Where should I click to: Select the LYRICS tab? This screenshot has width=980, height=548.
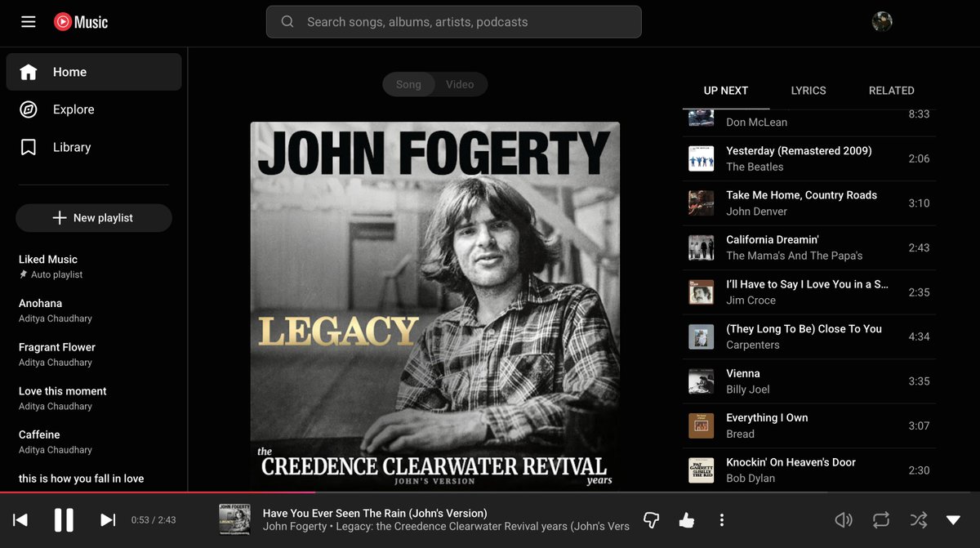tap(808, 91)
